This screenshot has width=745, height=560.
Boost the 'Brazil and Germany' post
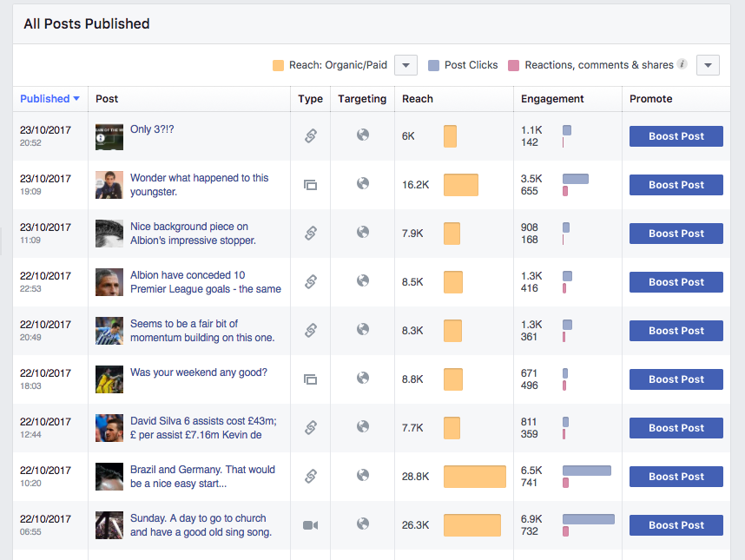676,477
